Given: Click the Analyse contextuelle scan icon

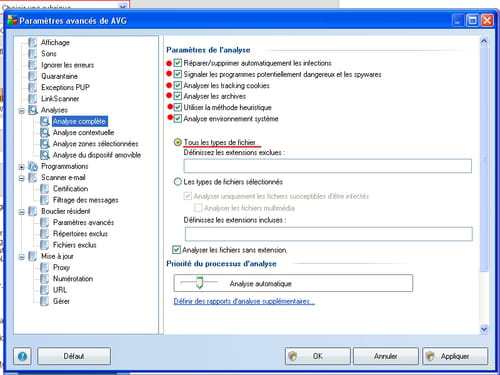Looking at the screenshot, I should pyautogui.click(x=45, y=133).
